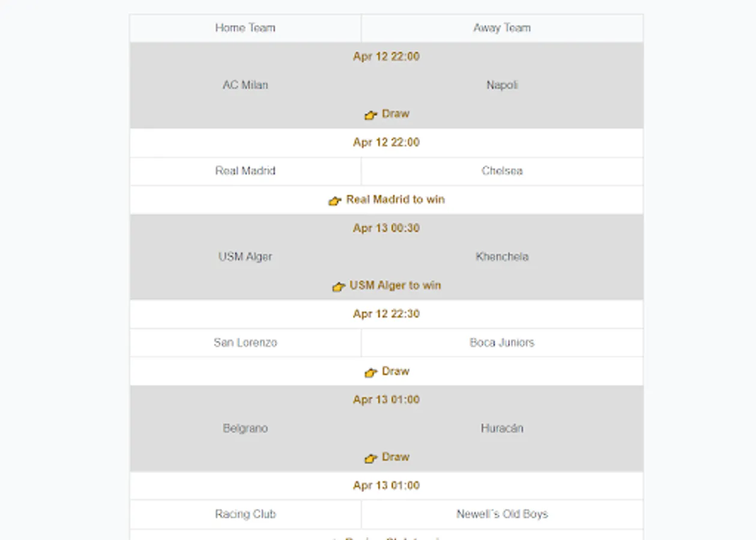Open the Newell's Old Boys cell
756x540 pixels.
point(502,514)
